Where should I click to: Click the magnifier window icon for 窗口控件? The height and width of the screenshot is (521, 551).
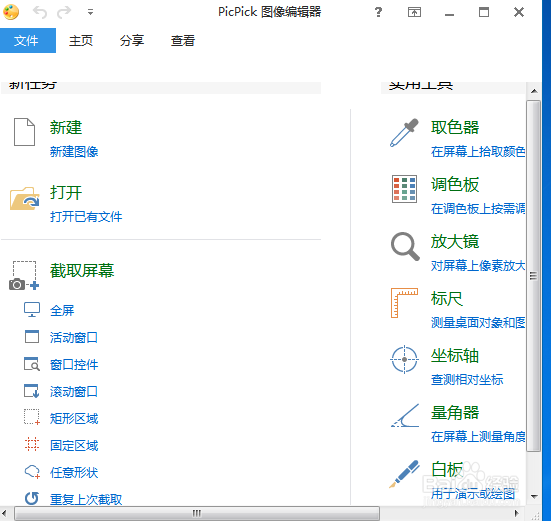pos(32,364)
